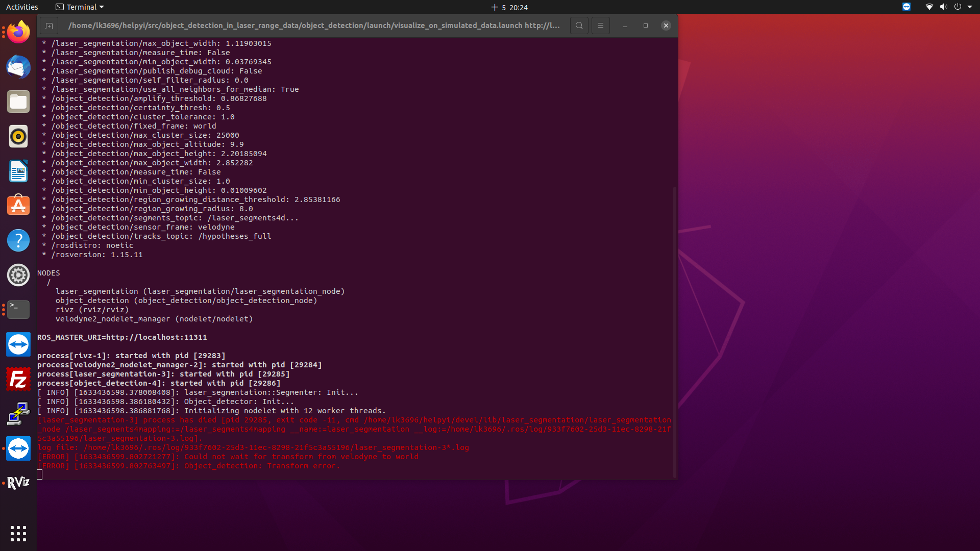Click 'Initializing nodelet with 12 worker threads.'
The image size is (980, 551).
pyautogui.click(x=211, y=411)
